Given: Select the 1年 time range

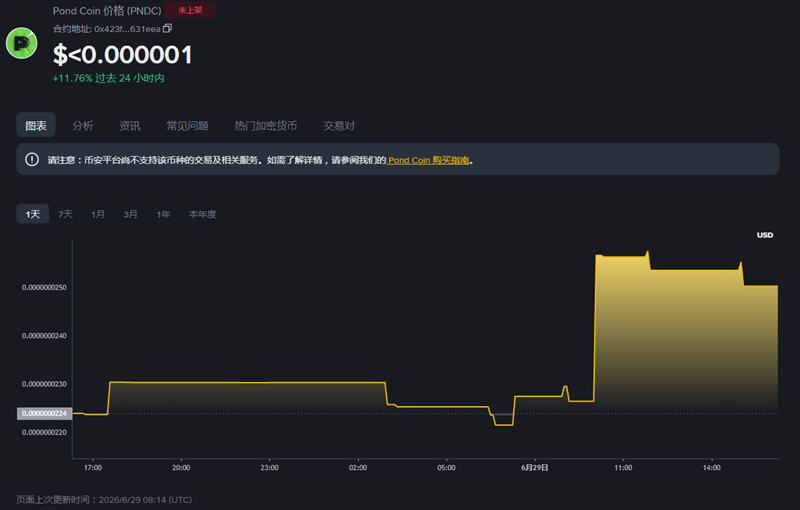Looking at the screenshot, I should (163, 214).
